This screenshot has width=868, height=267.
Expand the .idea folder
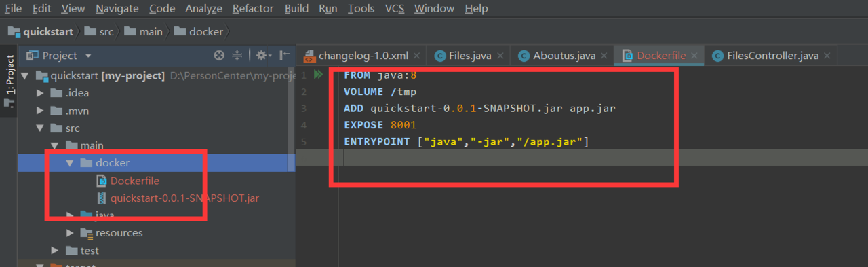pyautogui.click(x=41, y=93)
